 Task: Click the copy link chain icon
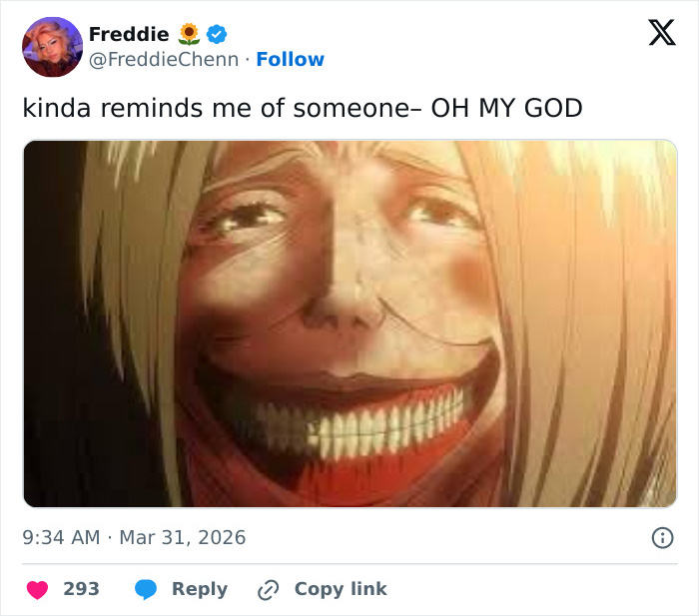point(268,589)
